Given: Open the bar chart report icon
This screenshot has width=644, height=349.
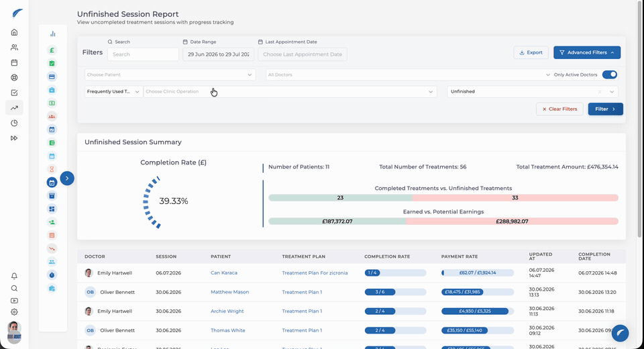Looking at the screenshot, I should point(52,34).
